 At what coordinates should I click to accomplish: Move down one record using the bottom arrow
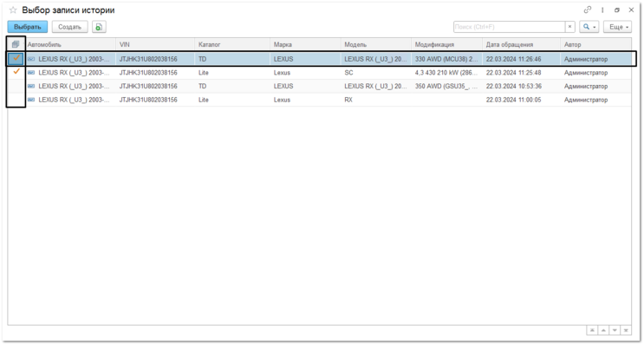click(615, 330)
